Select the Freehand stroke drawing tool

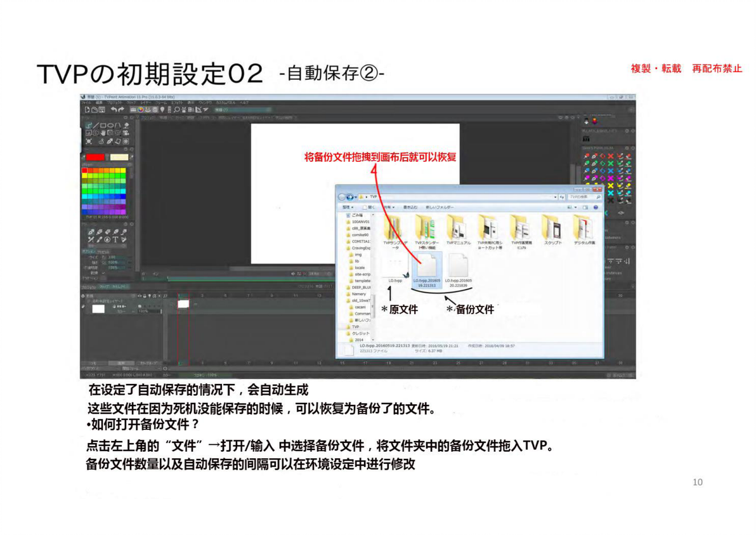89,126
